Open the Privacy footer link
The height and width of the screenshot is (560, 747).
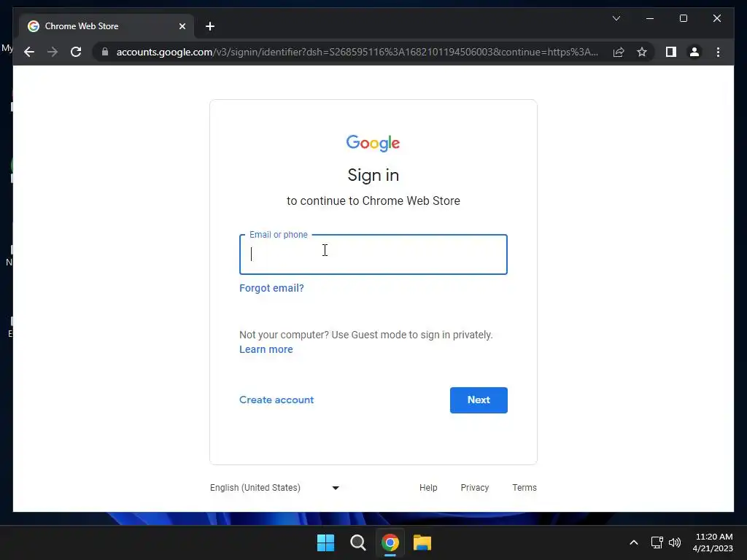[474, 488]
